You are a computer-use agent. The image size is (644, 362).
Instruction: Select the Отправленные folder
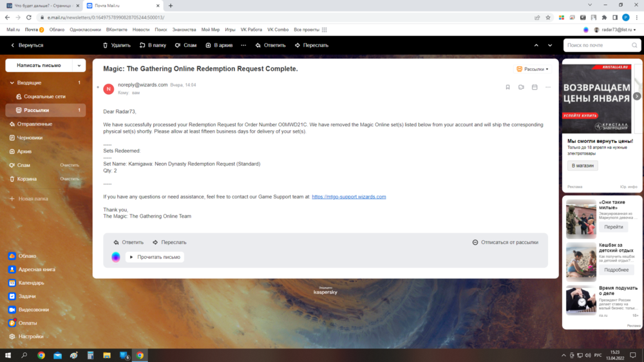pos(35,124)
